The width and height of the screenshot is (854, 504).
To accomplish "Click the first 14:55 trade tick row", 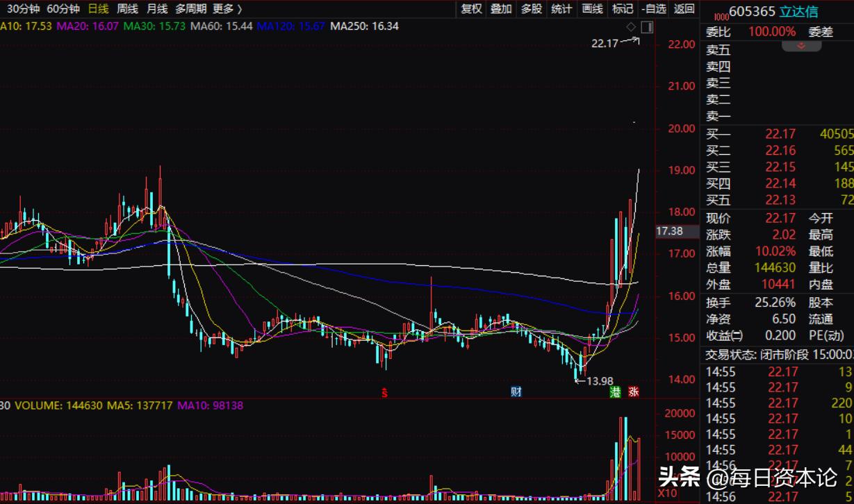I will [x=777, y=372].
